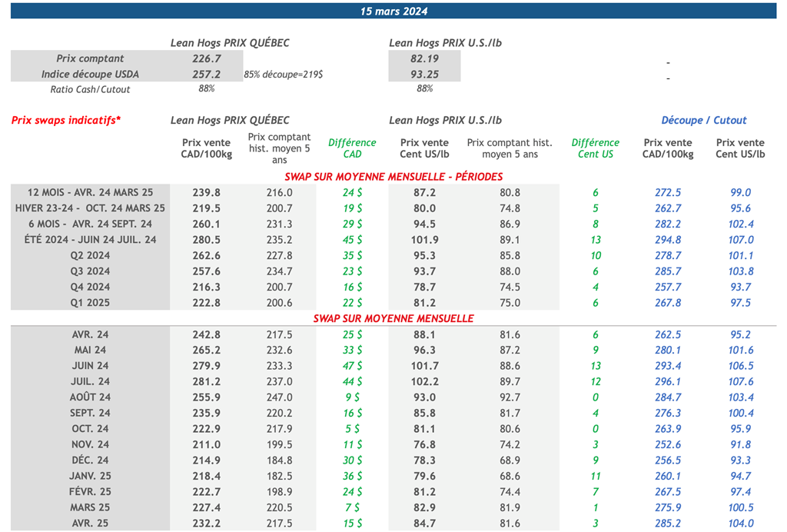Click the Indice découpe USDA label
This screenshot has width=787, height=532.
[x=90, y=75]
